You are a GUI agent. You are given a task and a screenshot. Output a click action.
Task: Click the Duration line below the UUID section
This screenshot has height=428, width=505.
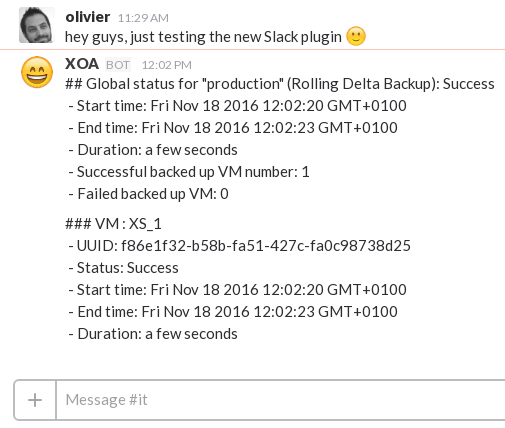(x=153, y=334)
